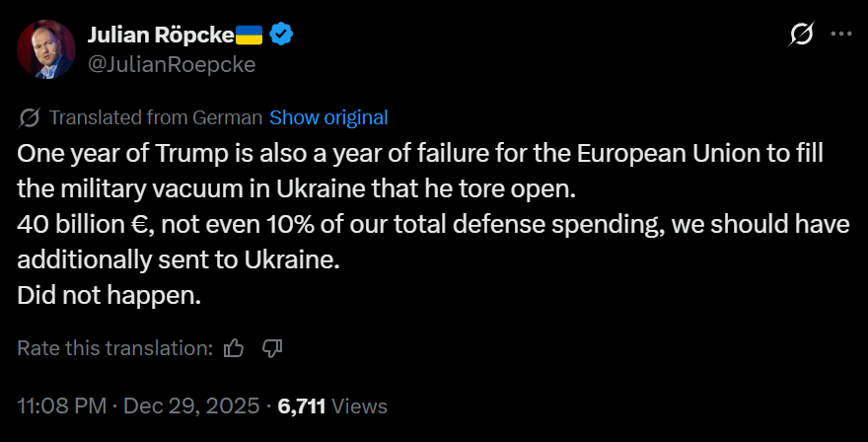Give the translation a thumbs down

pos(272,348)
